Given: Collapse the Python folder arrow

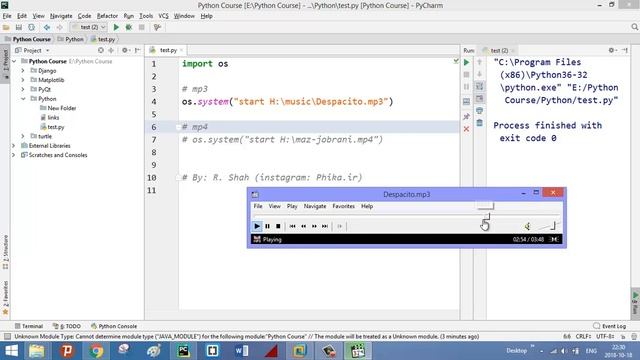Looking at the screenshot, I should 23,99.
